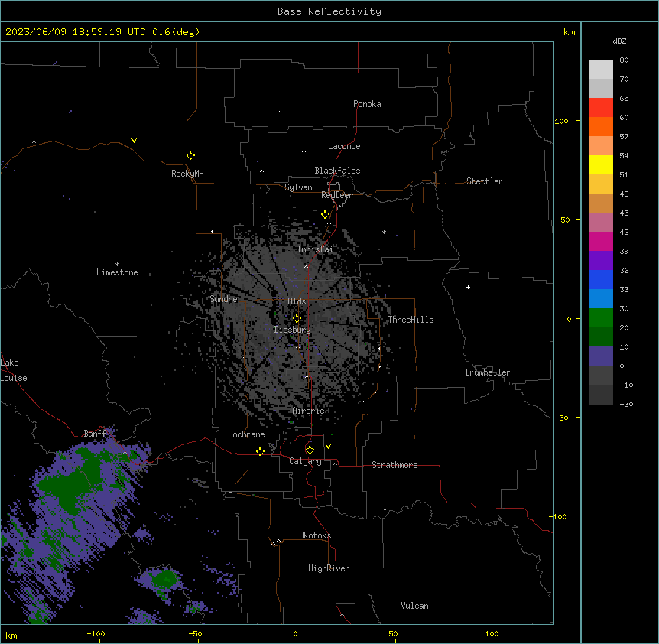Choose the magenta 42–39 dBZ legend swatch
Image resolution: width=659 pixels, height=644 pixels.
601,241
